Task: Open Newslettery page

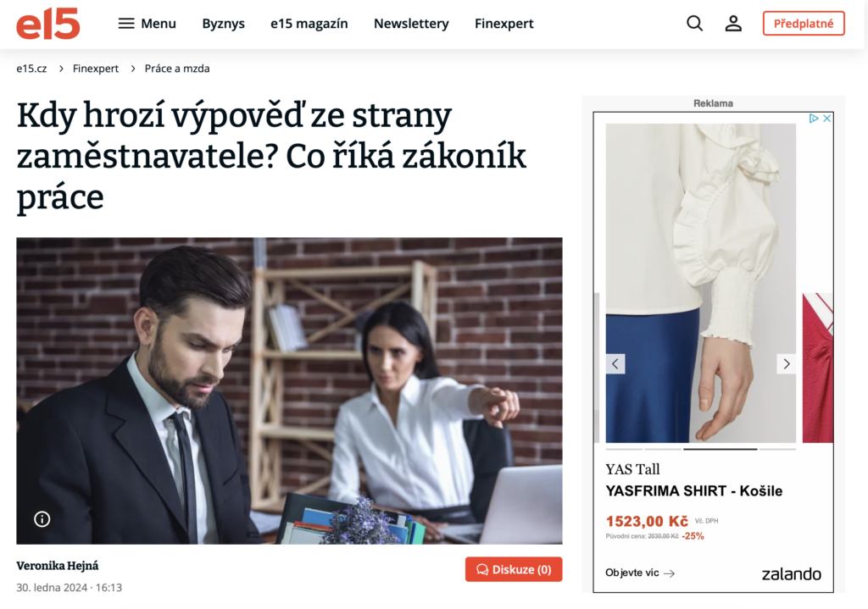Action: (411, 23)
